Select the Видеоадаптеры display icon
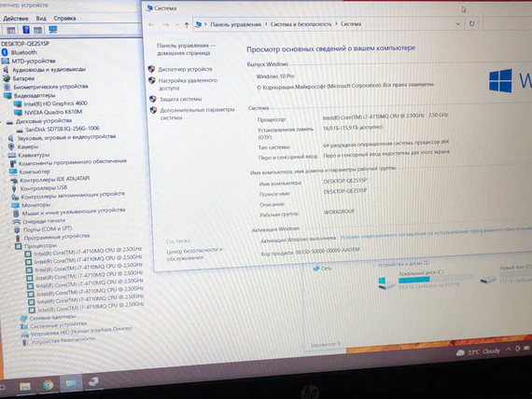The width and height of the screenshot is (532, 399). 7,96
